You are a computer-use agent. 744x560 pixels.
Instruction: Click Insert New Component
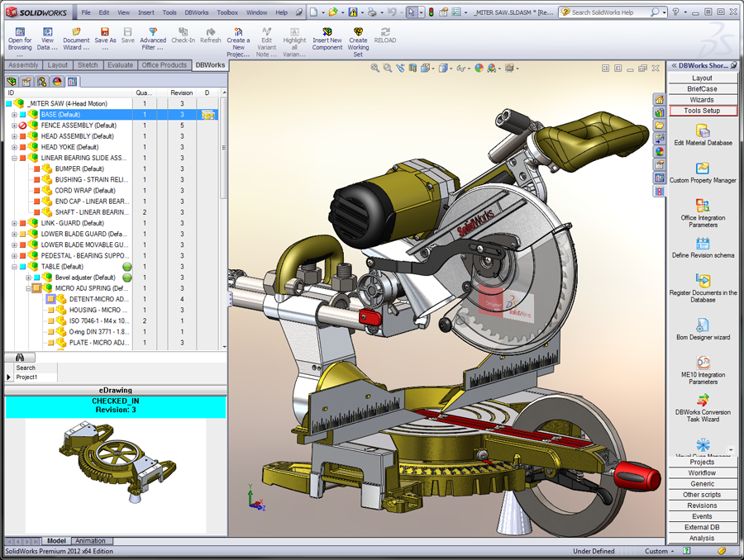327,39
